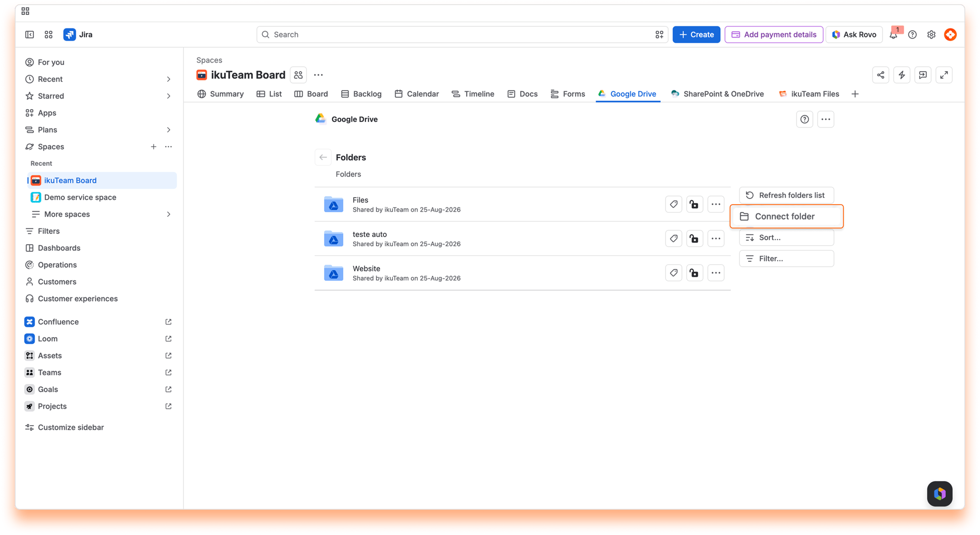
Task: Open the app switcher grid icon beside Jira
Action: pos(49,34)
